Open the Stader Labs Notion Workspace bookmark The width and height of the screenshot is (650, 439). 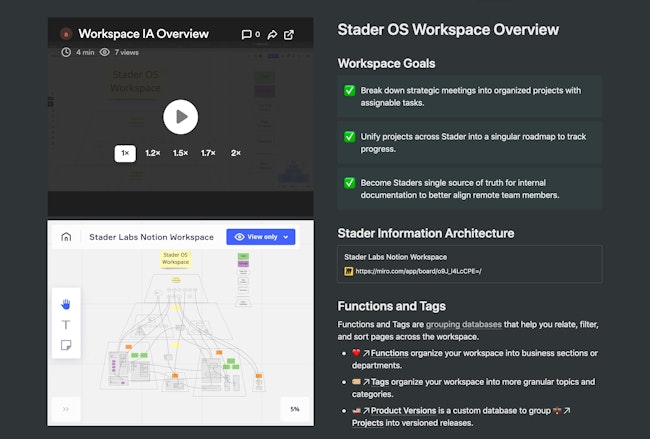[470, 264]
